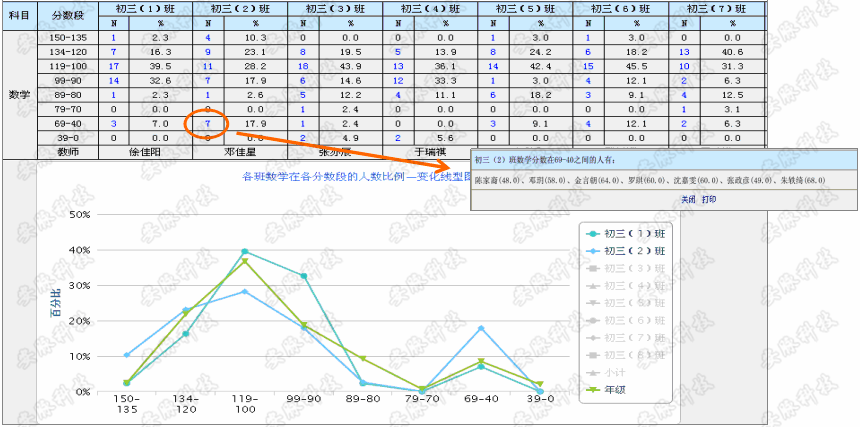
Task: Enable 初三(4)班 series in the legend
Action: pos(628,285)
